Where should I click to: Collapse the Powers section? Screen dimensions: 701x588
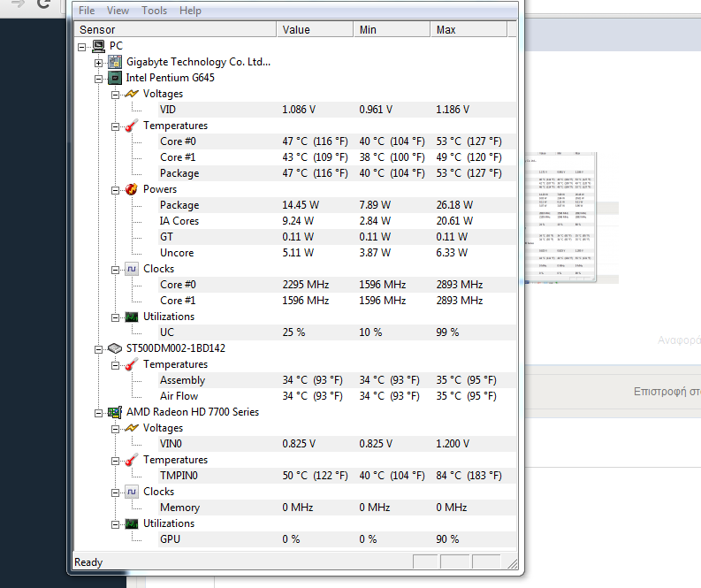coord(115,190)
